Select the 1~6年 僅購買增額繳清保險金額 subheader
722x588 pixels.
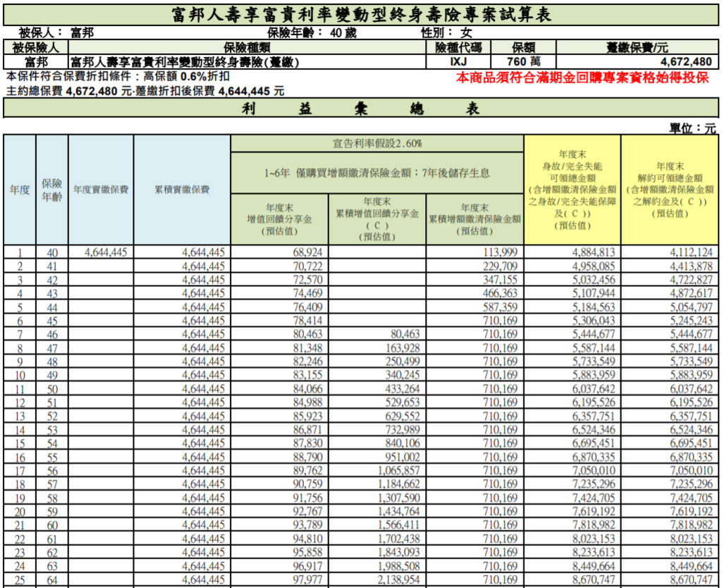click(x=377, y=173)
